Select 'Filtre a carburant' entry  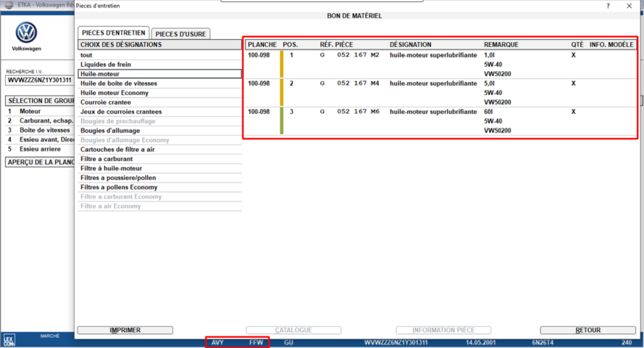160,159
